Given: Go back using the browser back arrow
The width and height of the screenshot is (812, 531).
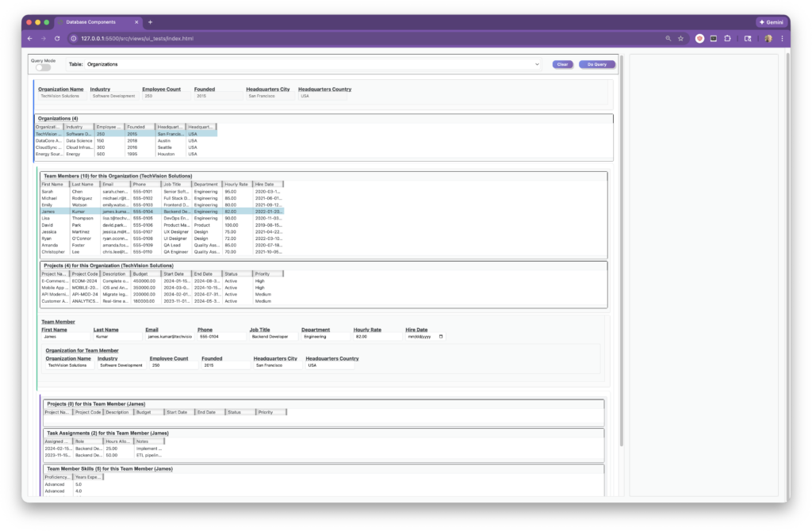Looking at the screenshot, I should click(30, 38).
